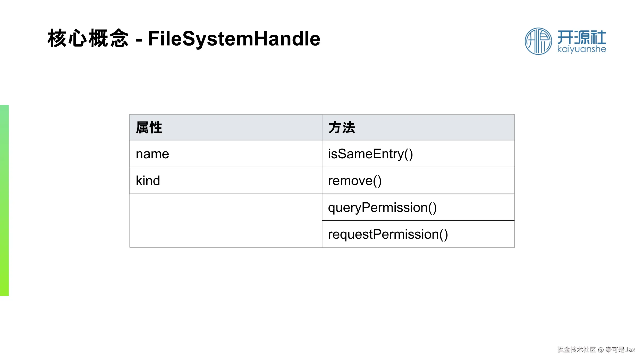Select the remove() method cell
The image size is (644, 362).
pyautogui.click(x=418, y=180)
